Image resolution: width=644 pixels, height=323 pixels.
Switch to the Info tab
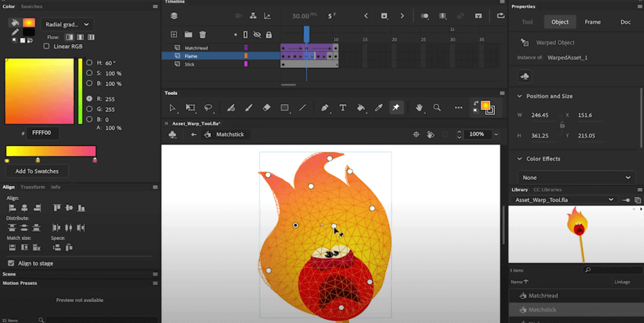click(x=56, y=187)
